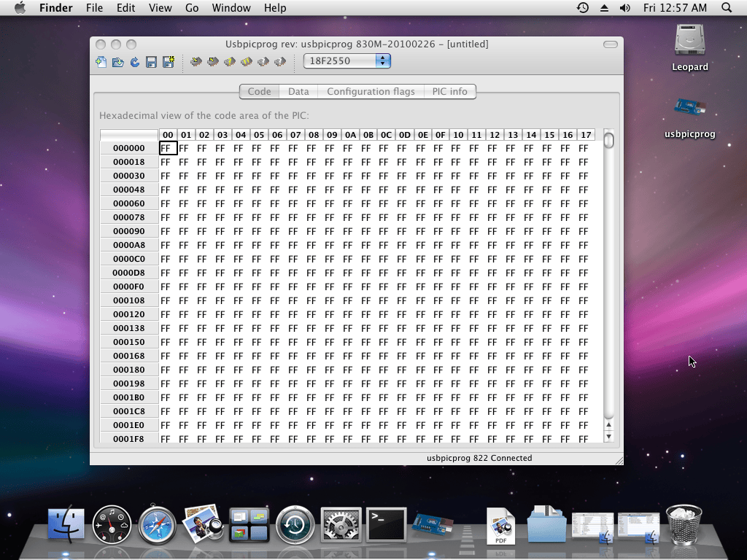Screen dimensions: 747x560
Task: Click the 0000A8 row header
Action: 129,245
